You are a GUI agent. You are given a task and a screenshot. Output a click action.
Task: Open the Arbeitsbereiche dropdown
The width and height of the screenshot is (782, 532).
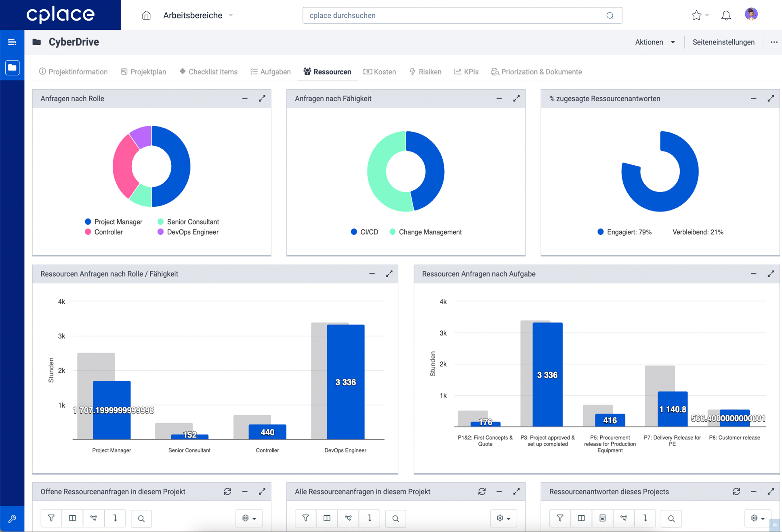[198, 15]
